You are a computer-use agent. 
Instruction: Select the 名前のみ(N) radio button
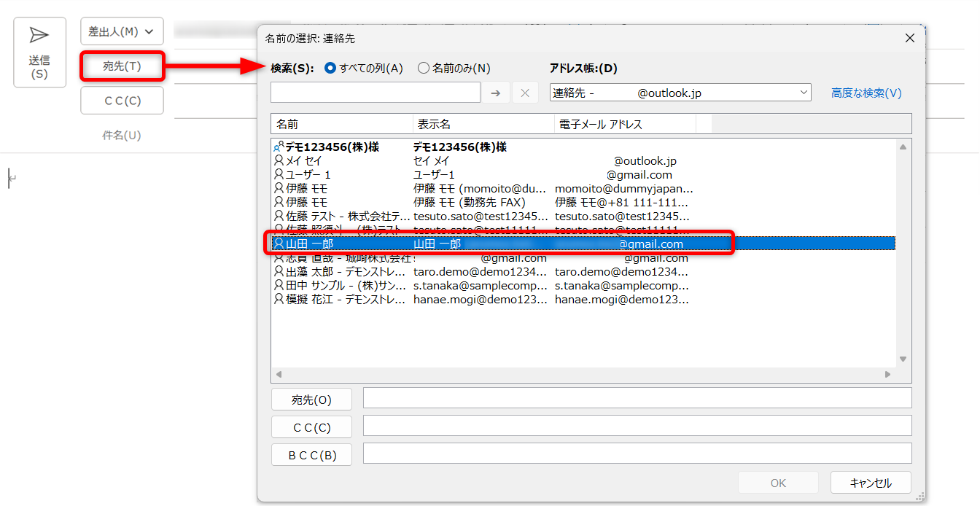tap(424, 68)
